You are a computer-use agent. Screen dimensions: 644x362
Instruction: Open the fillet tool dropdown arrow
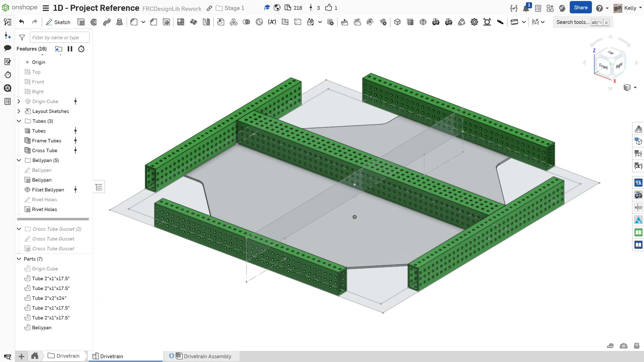[x=143, y=22]
